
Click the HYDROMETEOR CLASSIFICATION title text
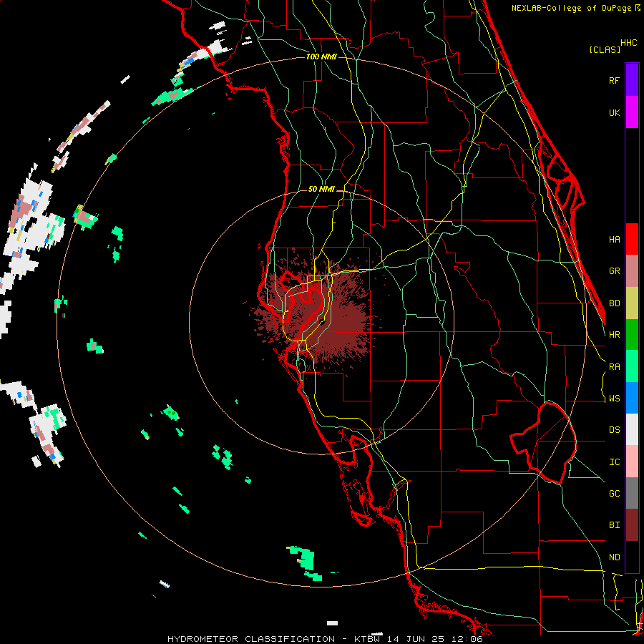point(251,639)
